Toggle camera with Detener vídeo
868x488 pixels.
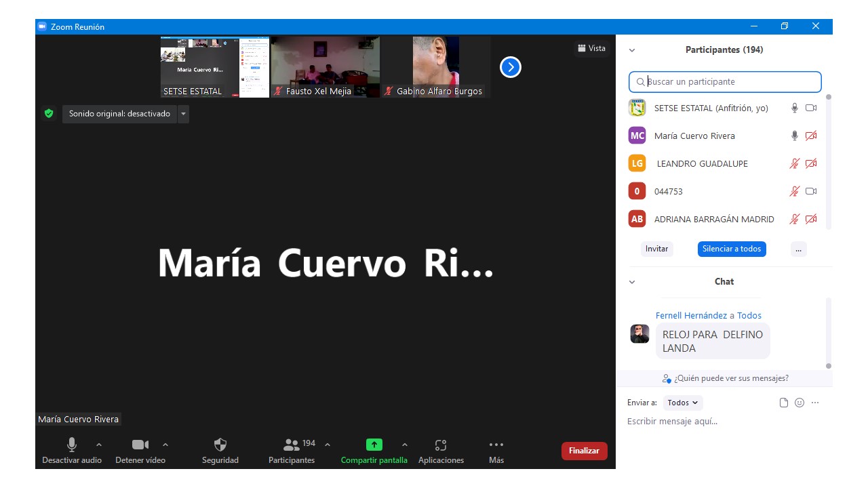click(x=140, y=445)
